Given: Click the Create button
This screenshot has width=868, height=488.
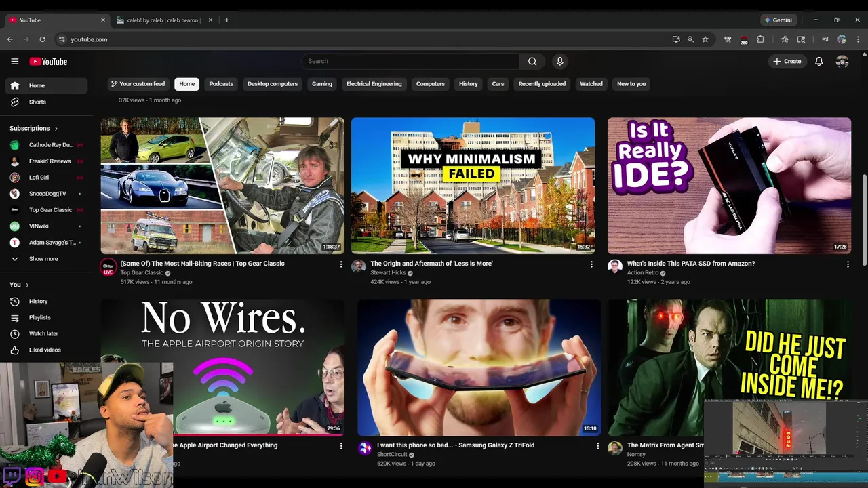Looking at the screenshot, I should tap(787, 61).
